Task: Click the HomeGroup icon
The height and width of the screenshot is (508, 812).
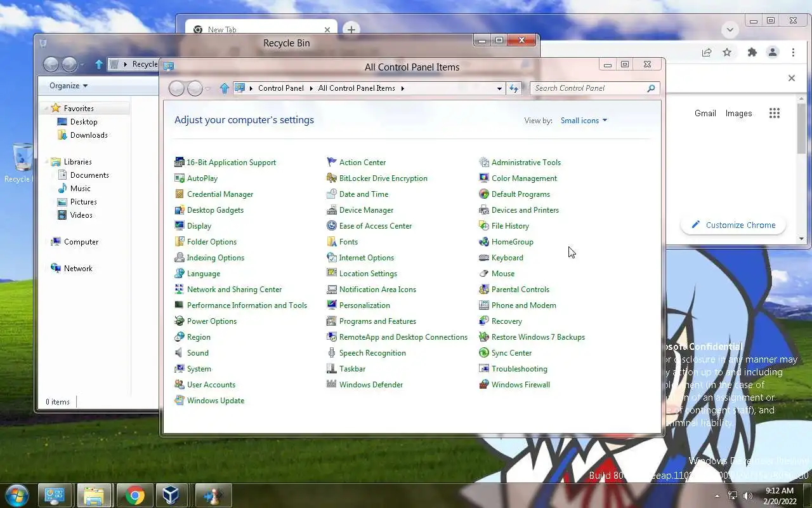Action: pyautogui.click(x=484, y=242)
